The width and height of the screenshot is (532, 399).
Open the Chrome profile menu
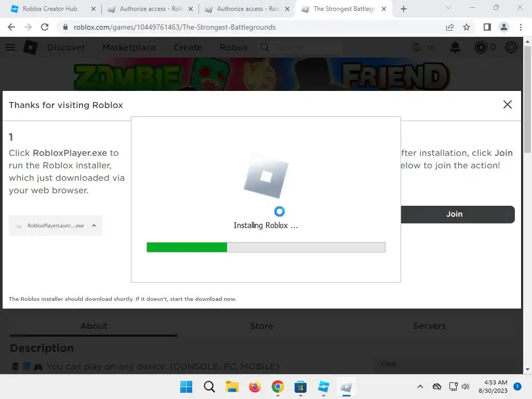click(x=504, y=27)
